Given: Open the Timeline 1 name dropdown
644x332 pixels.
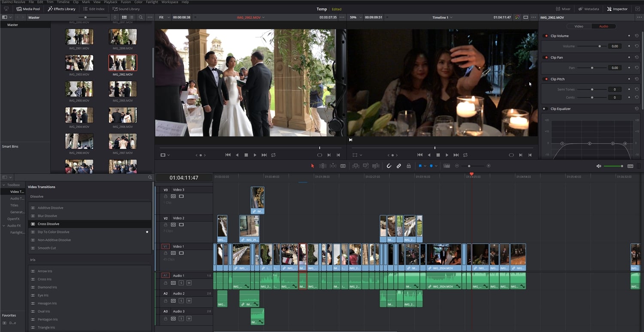Looking at the screenshot, I should pyautogui.click(x=442, y=18).
